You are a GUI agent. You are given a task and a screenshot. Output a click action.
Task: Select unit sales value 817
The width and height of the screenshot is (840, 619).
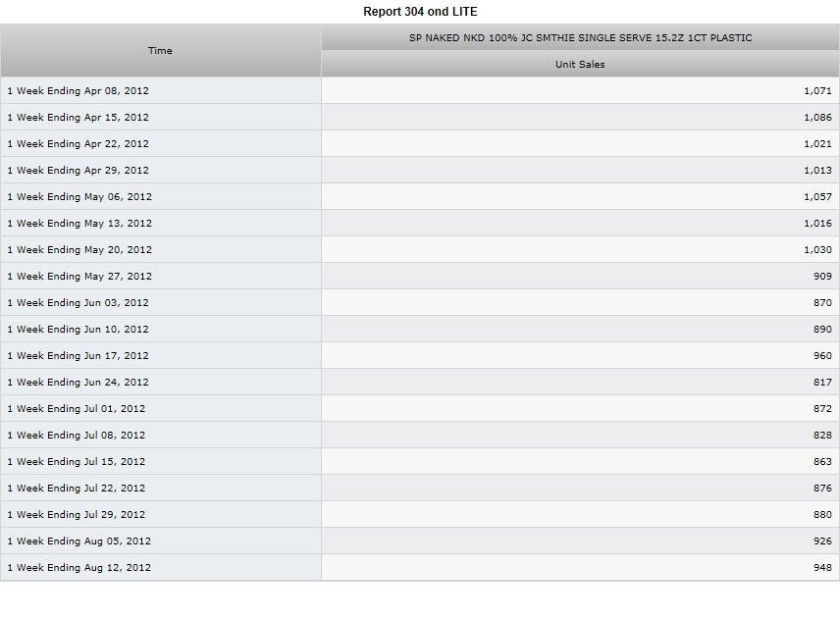(x=822, y=382)
